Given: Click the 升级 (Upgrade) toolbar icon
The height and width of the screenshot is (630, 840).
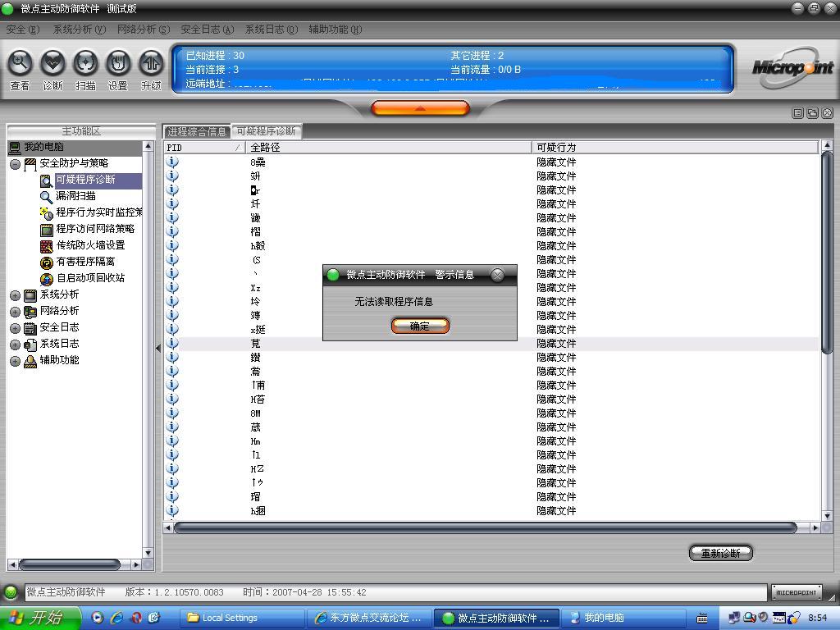Looking at the screenshot, I should [x=151, y=63].
